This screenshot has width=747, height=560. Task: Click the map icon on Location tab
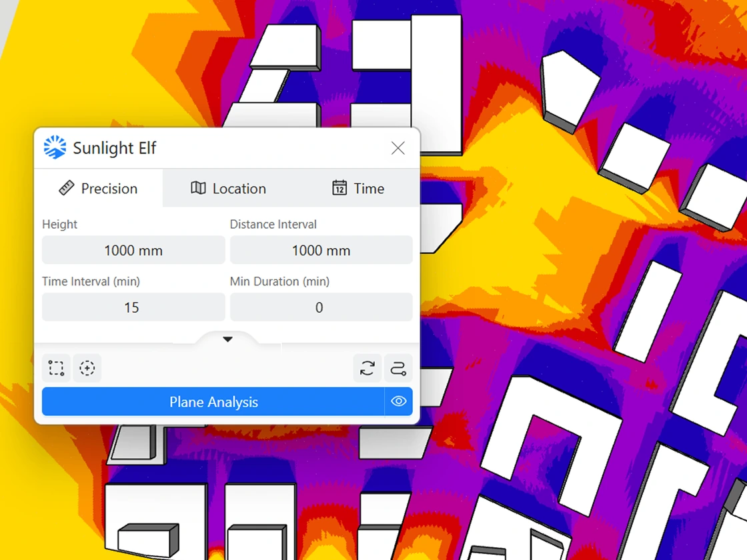click(x=198, y=189)
